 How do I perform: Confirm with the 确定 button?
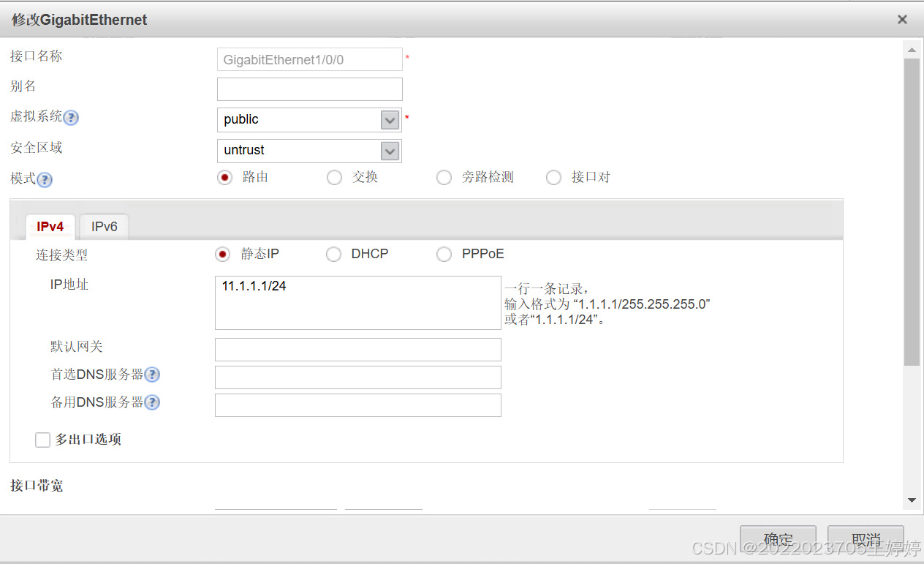(x=778, y=540)
